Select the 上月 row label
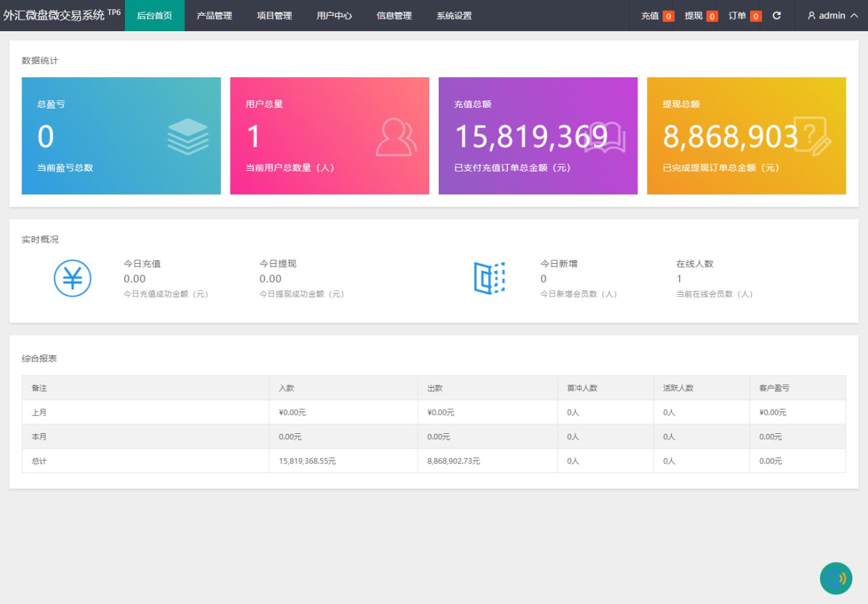The width and height of the screenshot is (868, 604). click(39, 412)
